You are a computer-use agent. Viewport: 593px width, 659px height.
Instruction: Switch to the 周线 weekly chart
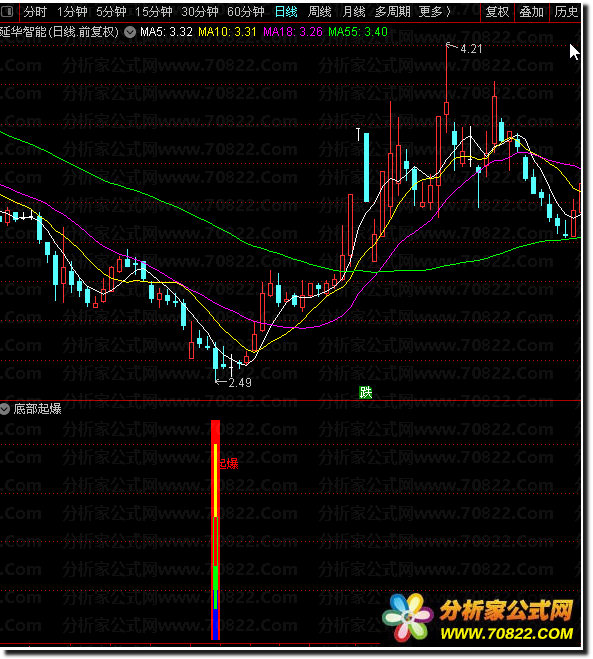[x=320, y=12]
